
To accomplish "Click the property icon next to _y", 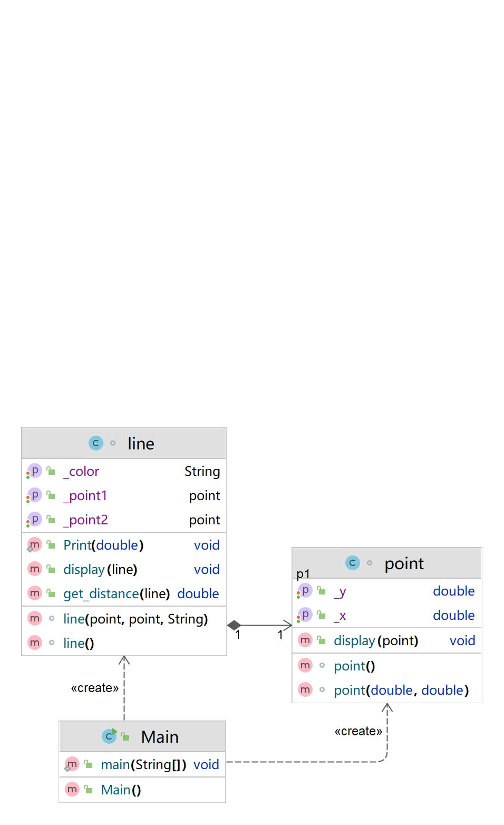I will click(305, 591).
